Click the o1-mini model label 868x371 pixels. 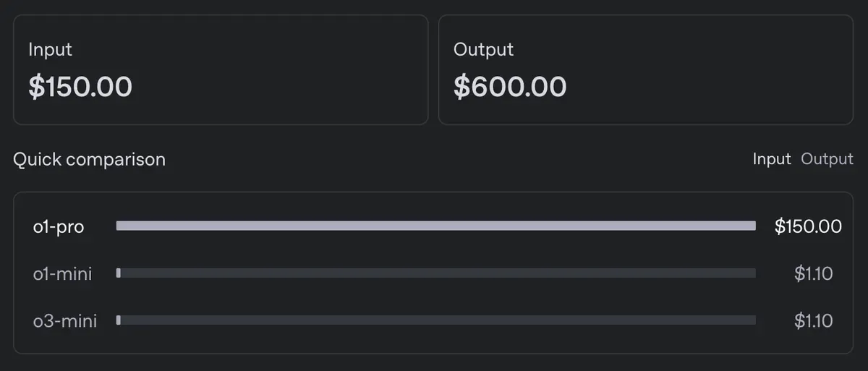pyautogui.click(x=62, y=273)
